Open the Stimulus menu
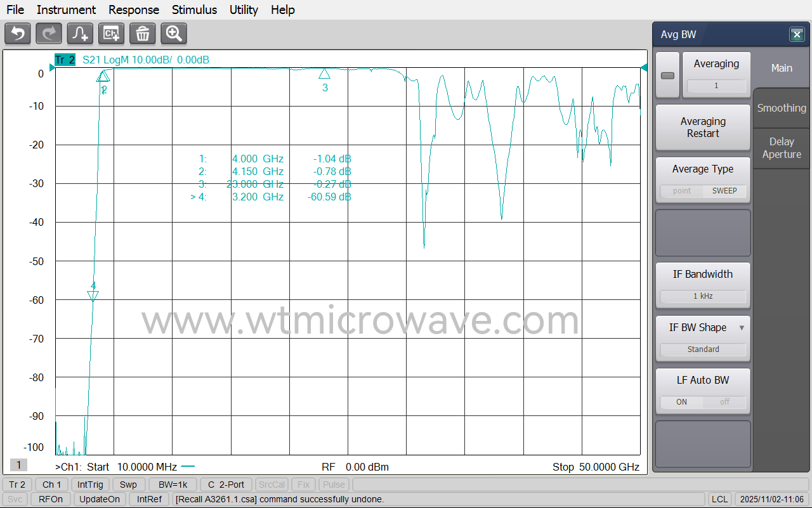The width and height of the screenshot is (812, 508). click(194, 10)
